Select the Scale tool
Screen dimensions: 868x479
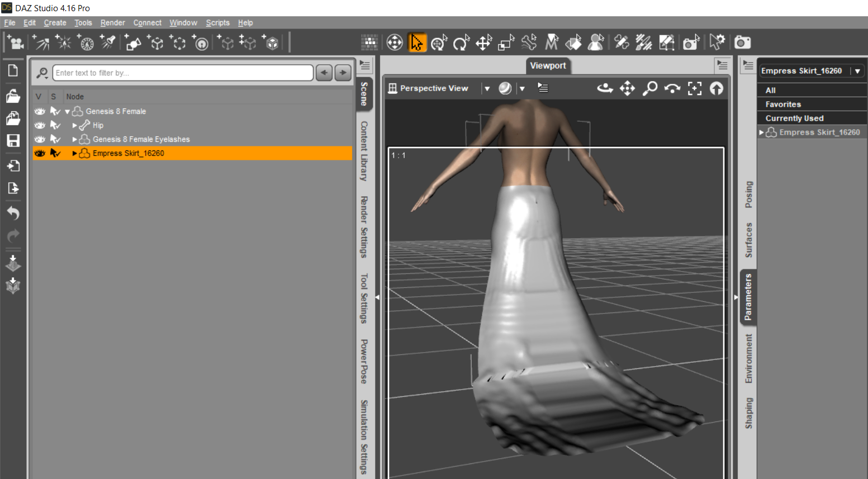(506, 42)
